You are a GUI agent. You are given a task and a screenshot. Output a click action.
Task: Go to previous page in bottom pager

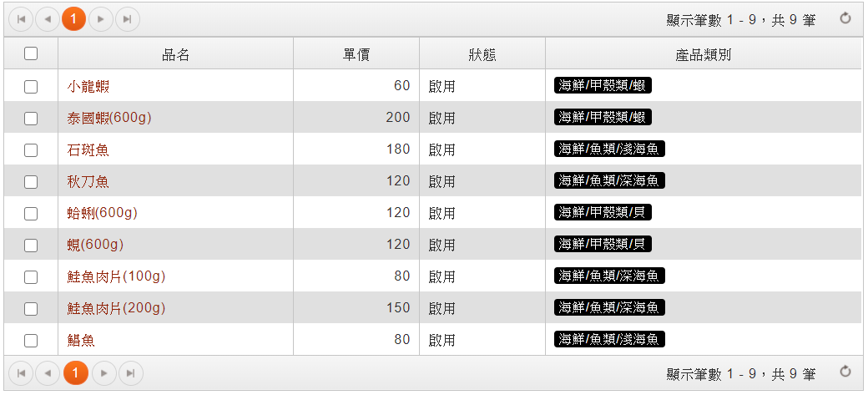pos(48,372)
